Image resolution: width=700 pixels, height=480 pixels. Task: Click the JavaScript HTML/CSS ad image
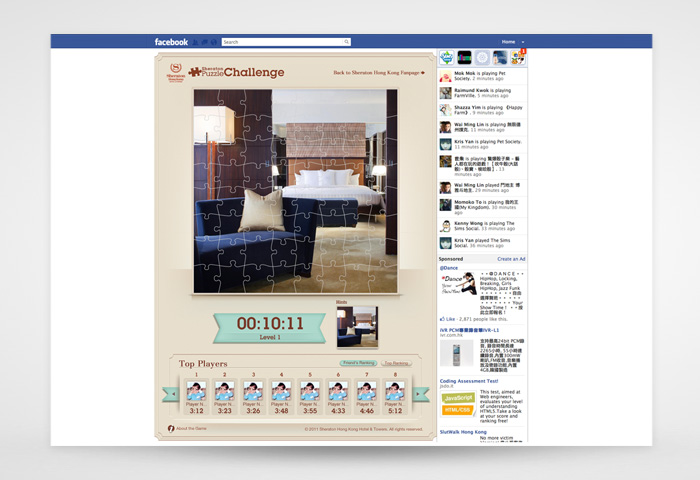458,404
